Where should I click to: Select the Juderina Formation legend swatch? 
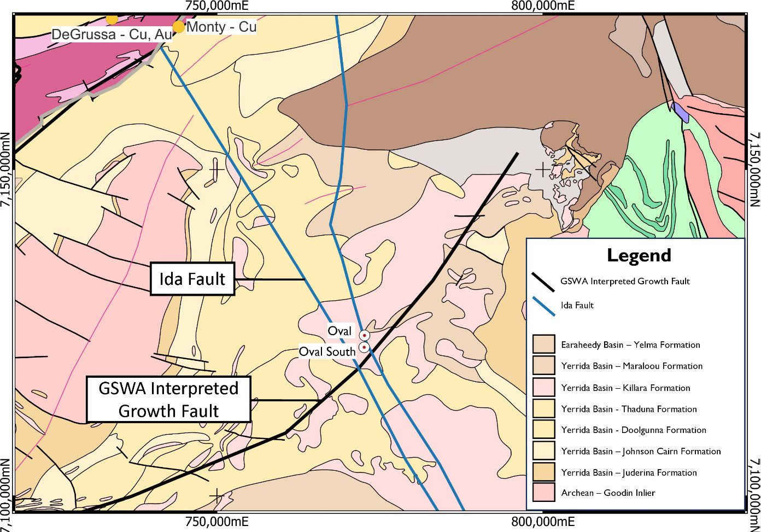click(543, 472)
